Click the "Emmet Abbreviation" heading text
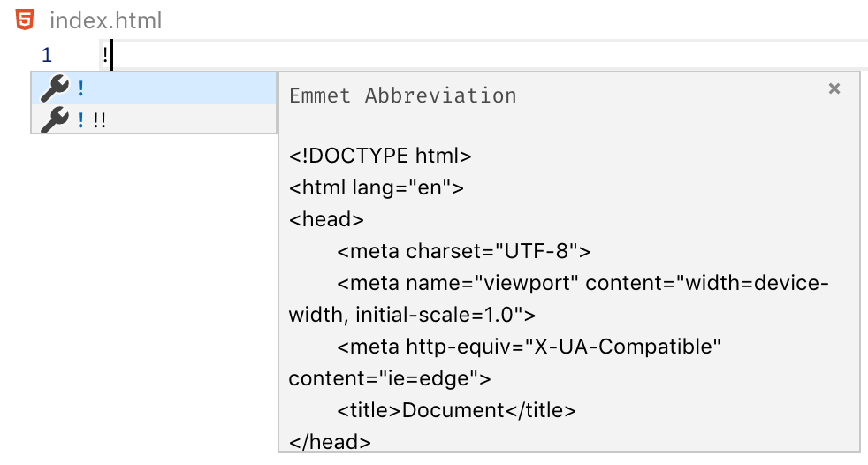 [x=403, y=95]
